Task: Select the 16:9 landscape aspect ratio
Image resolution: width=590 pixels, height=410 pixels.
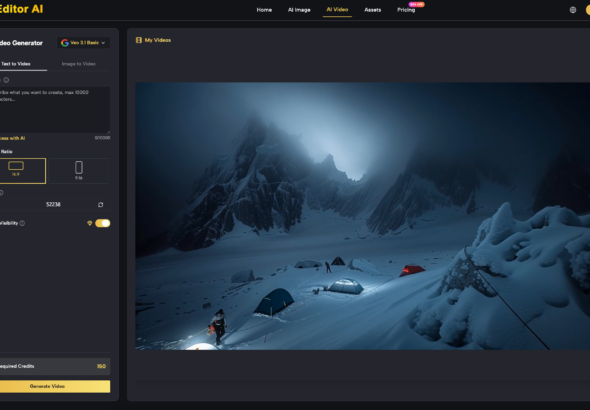Action: (x=22, y=171)
